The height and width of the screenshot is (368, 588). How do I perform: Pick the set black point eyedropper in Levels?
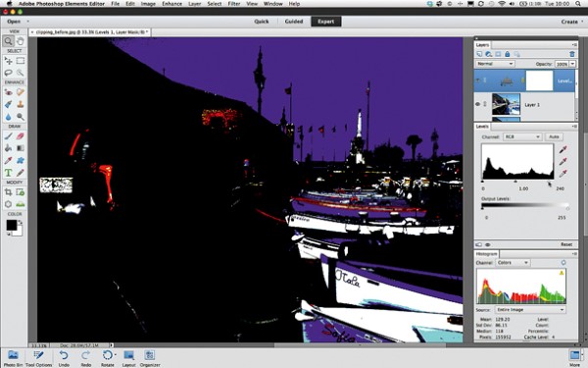click(563, 150)
